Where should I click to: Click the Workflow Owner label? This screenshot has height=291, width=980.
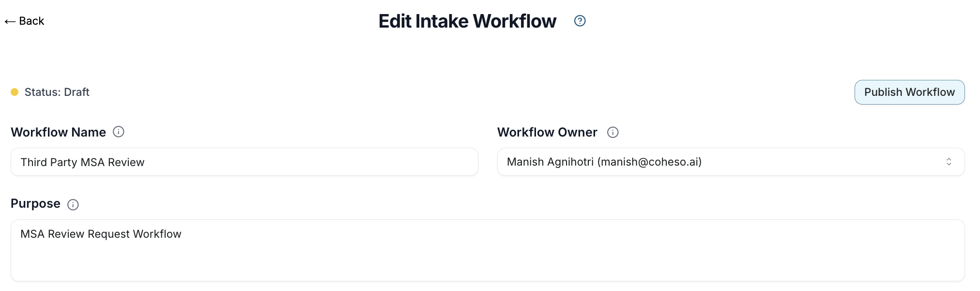(547, 132)
